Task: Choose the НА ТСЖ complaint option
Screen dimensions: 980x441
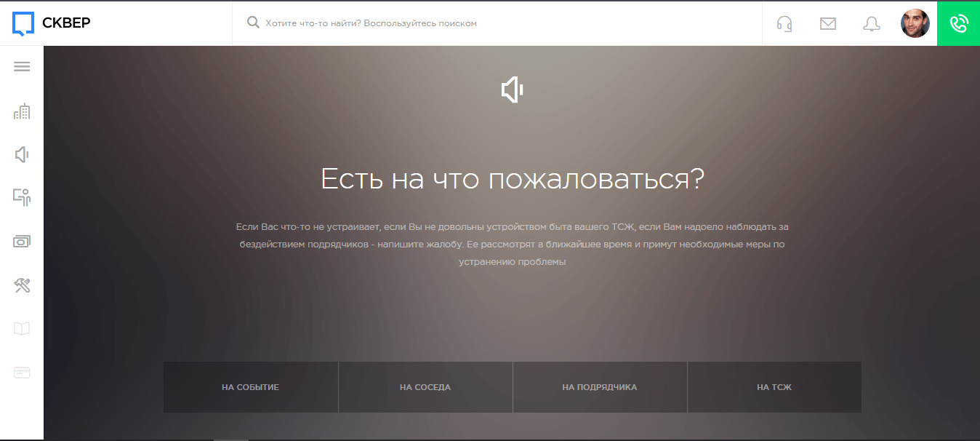Action: click(774, 387)
